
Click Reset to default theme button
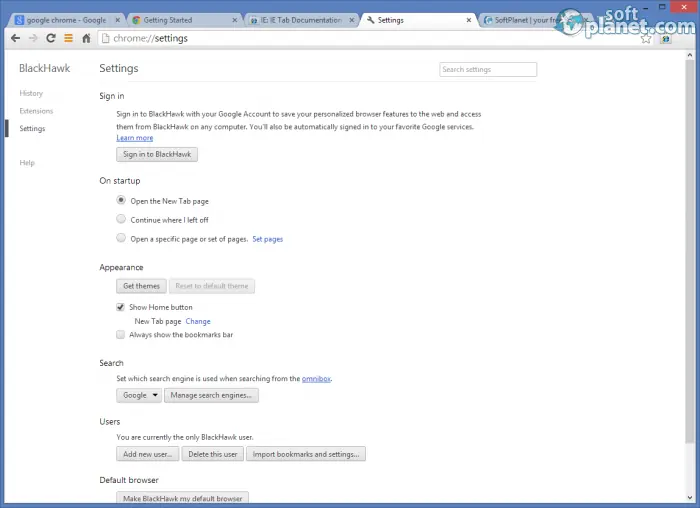tap(212, 286)
